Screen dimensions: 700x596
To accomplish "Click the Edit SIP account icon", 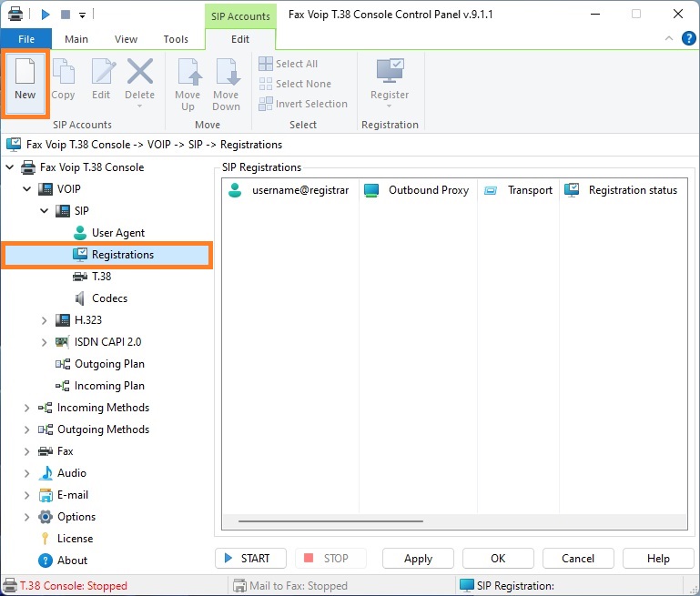I will (103, 71).
